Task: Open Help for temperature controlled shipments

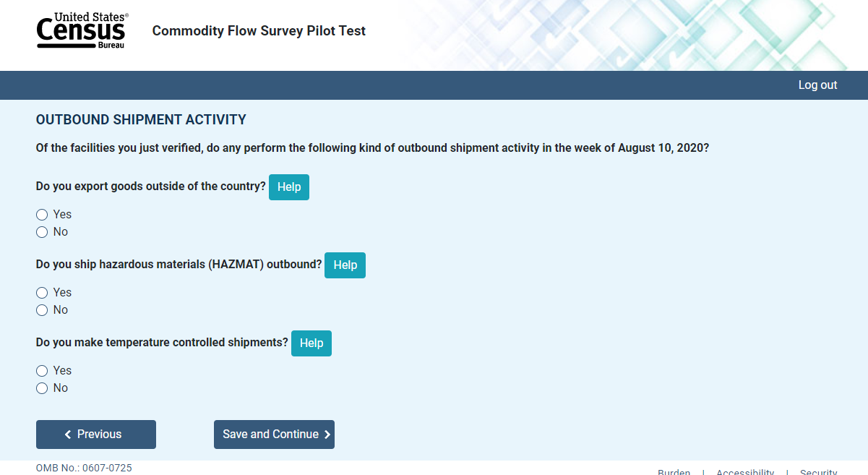Action: point(311,343)
